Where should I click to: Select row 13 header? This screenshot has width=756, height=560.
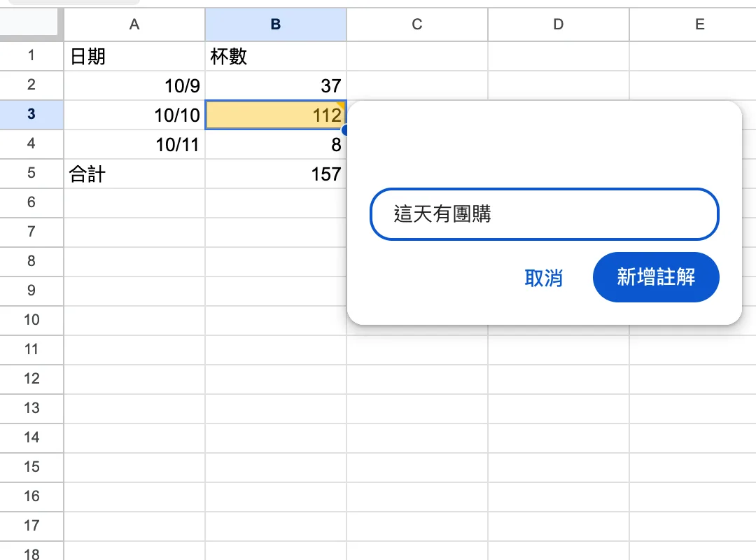click(31, 409)
